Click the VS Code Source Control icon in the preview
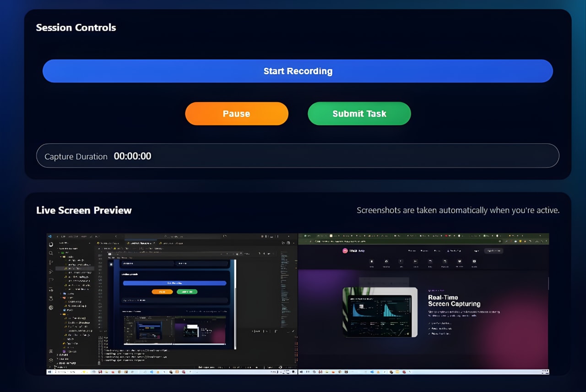The width and height of the screenshot is (586, 392). (51, 262)
